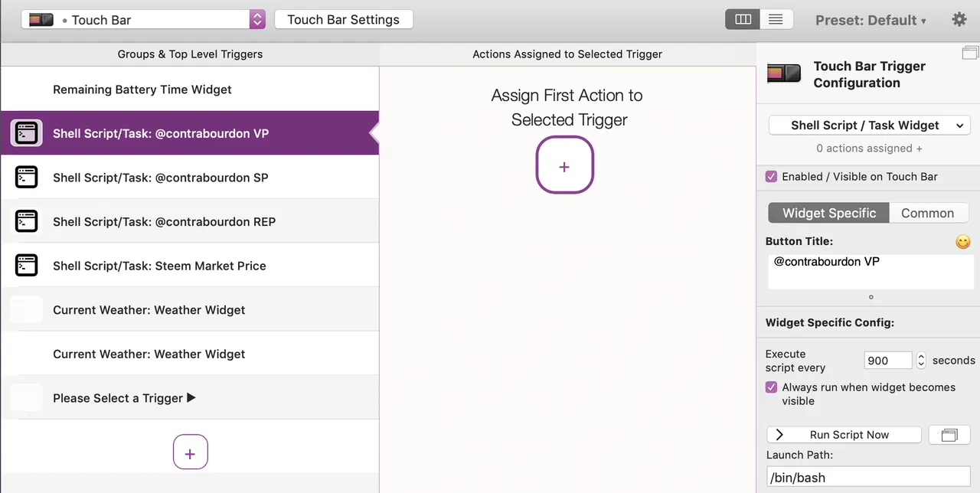Click the @contrabourdon REP terminal icon
The height and width of the screenshot is (493, 980).
point(27,222)
